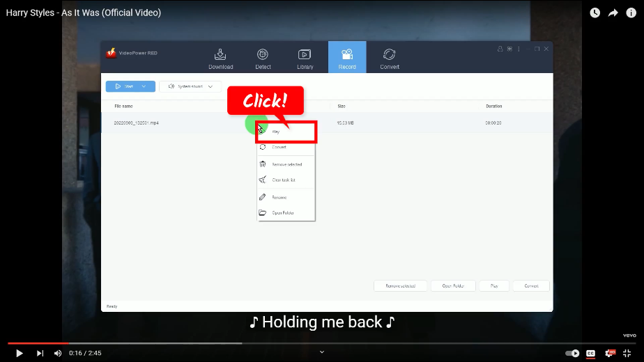Open the Harry Styles video title link

(84, 13)
